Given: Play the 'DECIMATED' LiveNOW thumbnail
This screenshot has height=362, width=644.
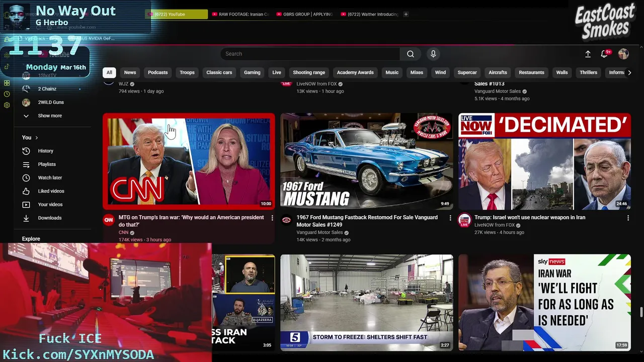Looking at the screenshot, I should point(544,161).
